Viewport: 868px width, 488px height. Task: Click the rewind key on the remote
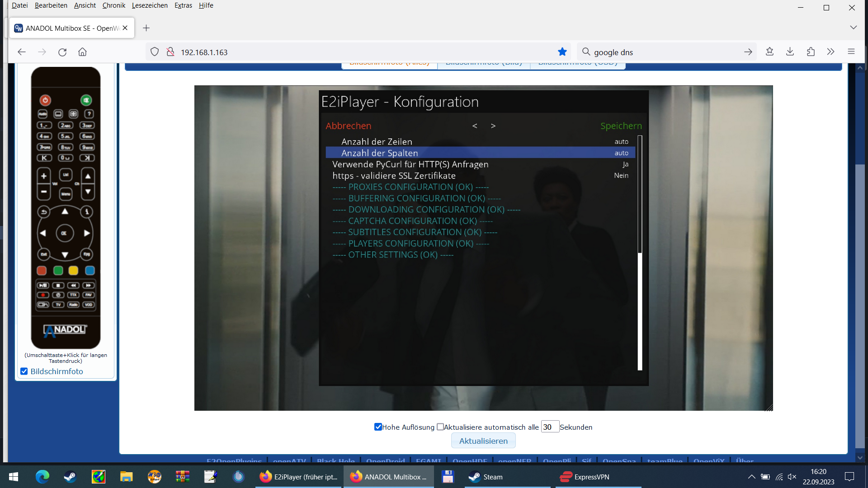tap(73, 286)
